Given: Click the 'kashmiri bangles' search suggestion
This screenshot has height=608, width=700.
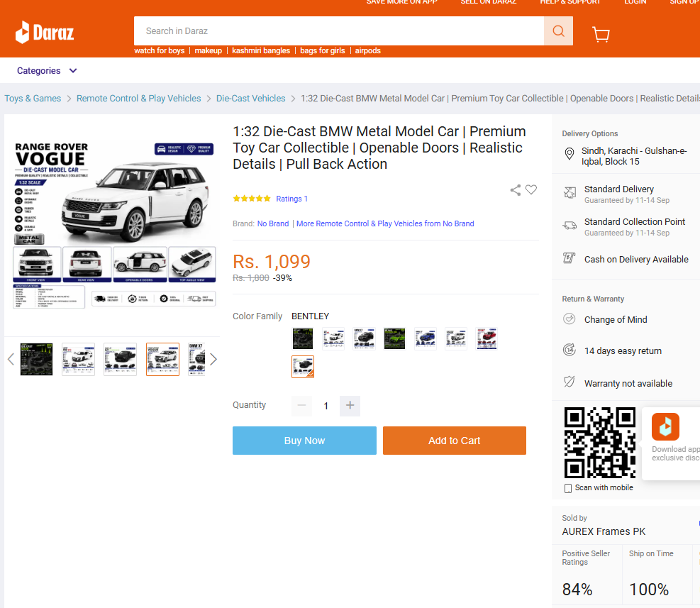Looking at the screenshot, I should 261,50.
